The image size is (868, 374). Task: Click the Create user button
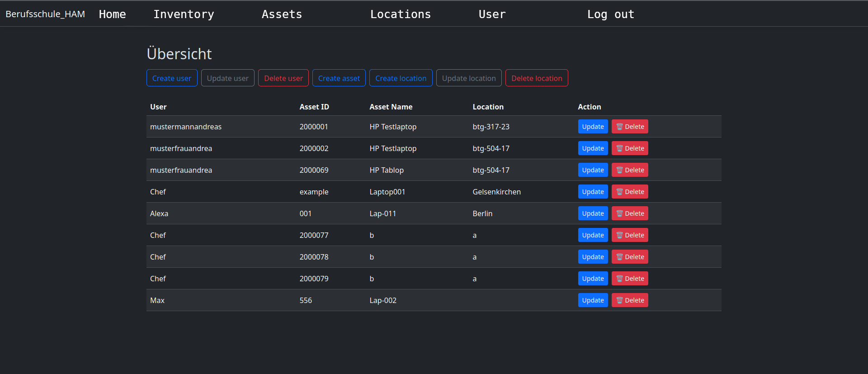pyautogui.click(x=172, y=78)
